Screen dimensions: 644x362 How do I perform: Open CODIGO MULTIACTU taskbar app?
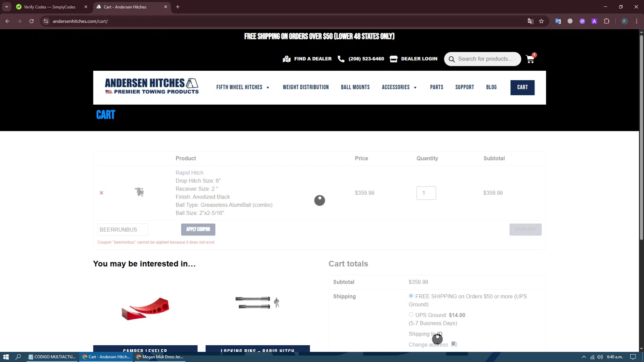click(52, 357)
